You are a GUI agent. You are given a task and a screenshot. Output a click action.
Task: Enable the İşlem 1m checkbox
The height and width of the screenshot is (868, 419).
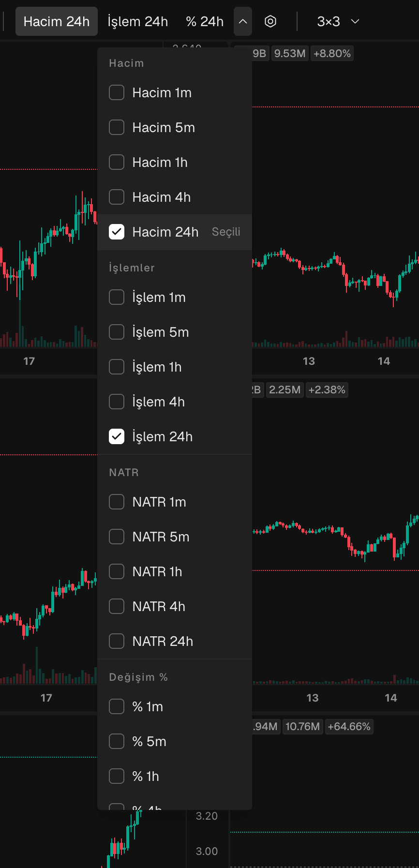click(x=117, y=297)
